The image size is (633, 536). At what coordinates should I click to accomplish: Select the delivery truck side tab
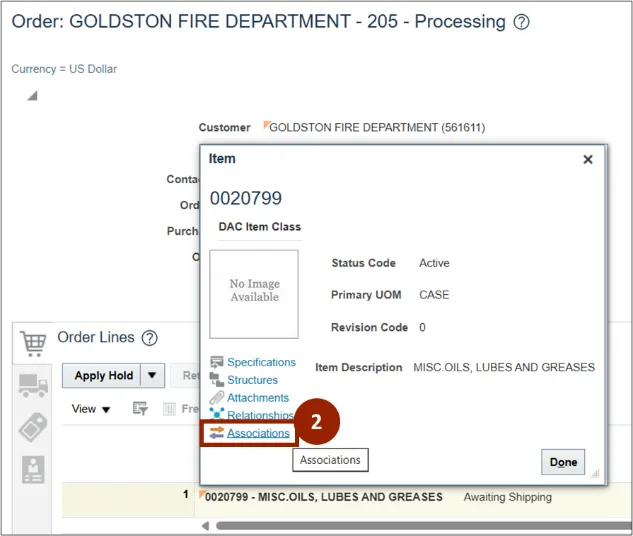33,385
